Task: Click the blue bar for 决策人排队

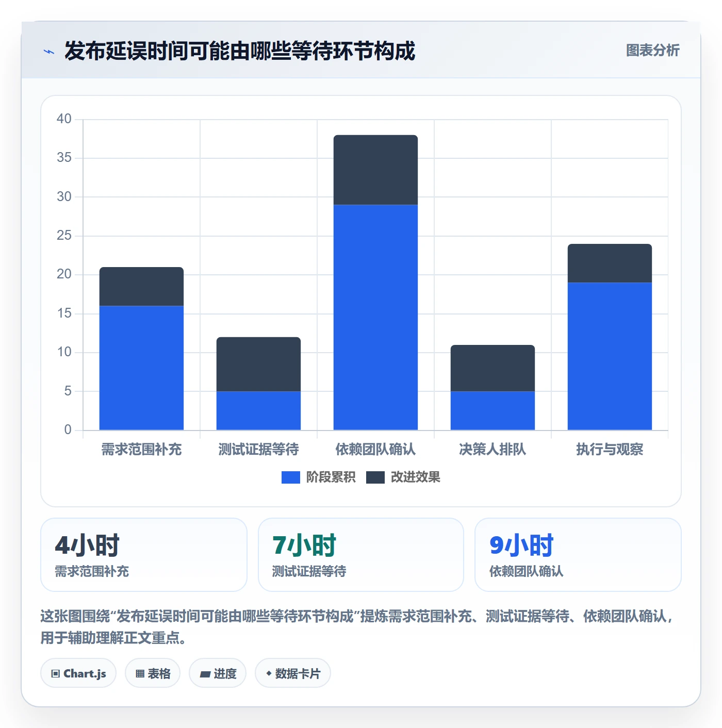Action: 493,410
